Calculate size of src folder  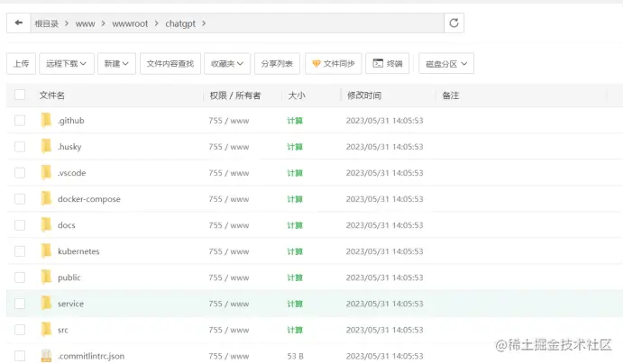[295, 330]
